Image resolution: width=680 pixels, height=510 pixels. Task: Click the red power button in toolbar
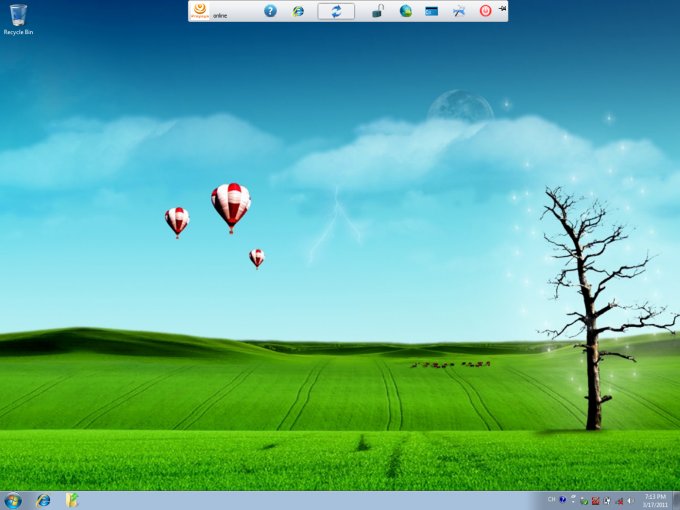coord(485,11)
